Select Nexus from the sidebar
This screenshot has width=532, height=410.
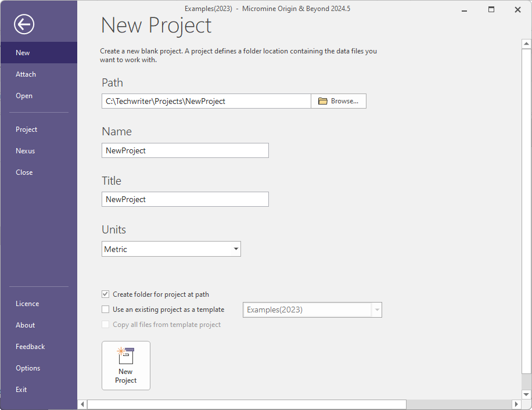25,150
